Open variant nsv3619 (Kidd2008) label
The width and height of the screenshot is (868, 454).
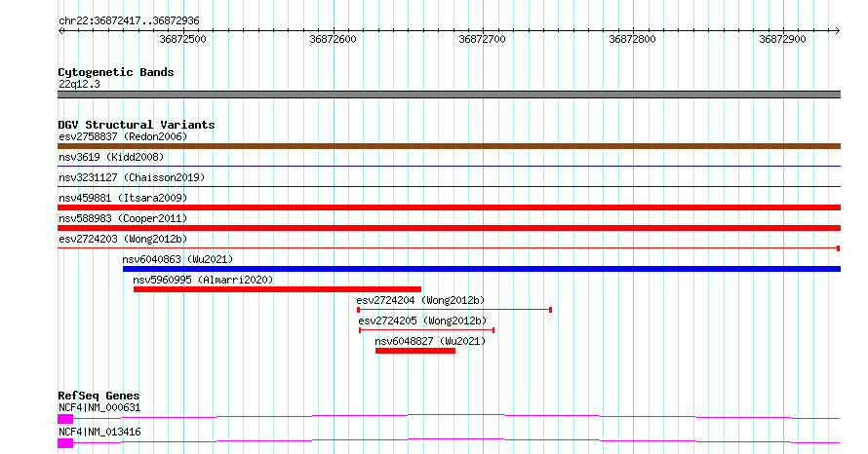point(111,157)
